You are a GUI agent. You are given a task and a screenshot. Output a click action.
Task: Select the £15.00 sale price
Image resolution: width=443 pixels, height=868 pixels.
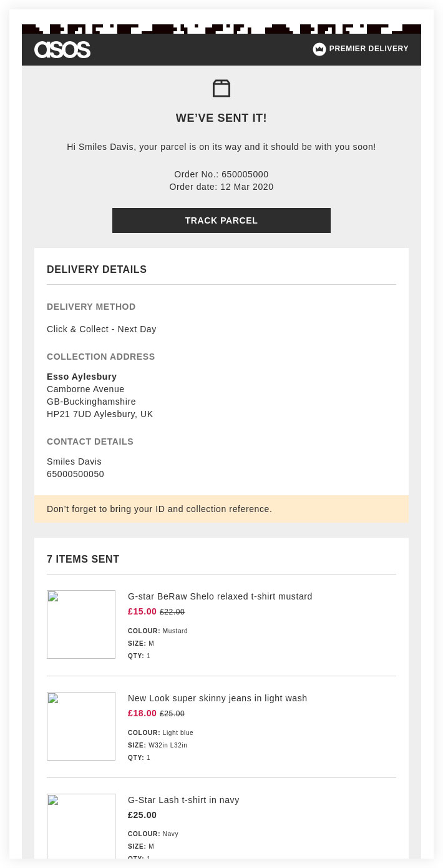coord(142,611)
